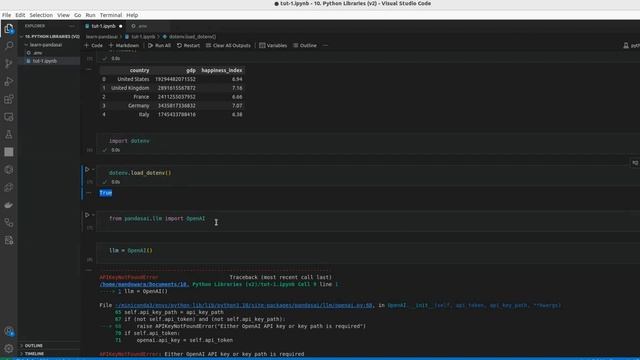Image resolution: width=640 pixels, height=360 pixels.
Task: Run the pandasai import OpenAI cell
Action: pyautogui.click(x=87, y=215)
